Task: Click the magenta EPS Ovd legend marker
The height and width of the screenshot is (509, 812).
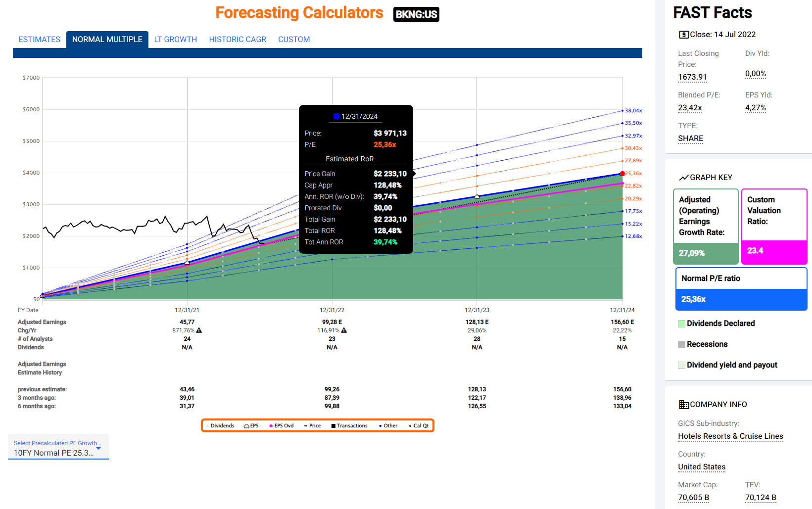Action: coord(271,426)
